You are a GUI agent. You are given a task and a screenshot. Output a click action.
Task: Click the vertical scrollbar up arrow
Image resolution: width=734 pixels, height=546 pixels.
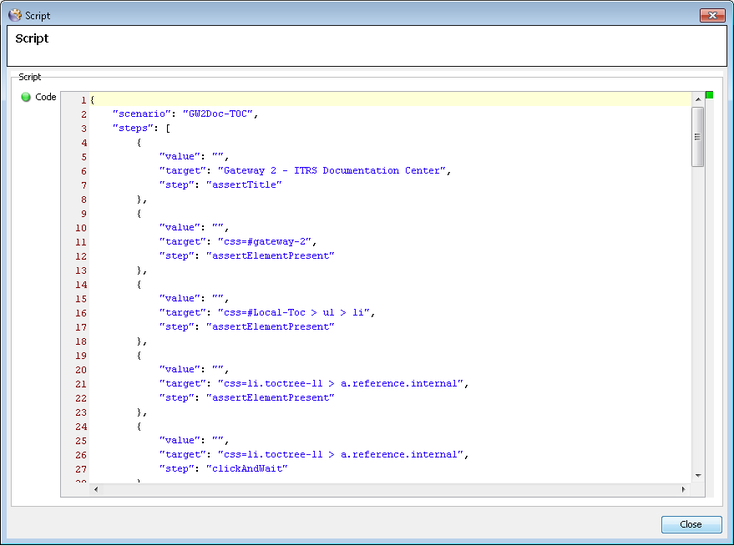point(698,100)
